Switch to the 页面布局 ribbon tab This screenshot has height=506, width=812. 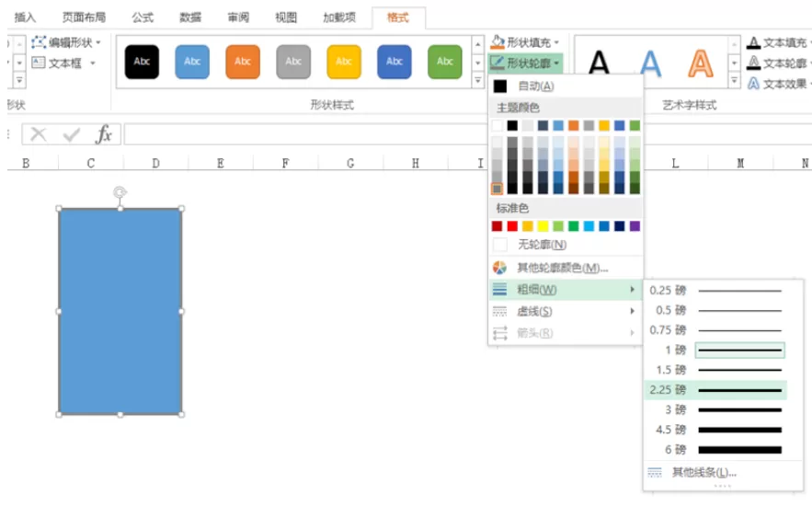coord(84,17)
